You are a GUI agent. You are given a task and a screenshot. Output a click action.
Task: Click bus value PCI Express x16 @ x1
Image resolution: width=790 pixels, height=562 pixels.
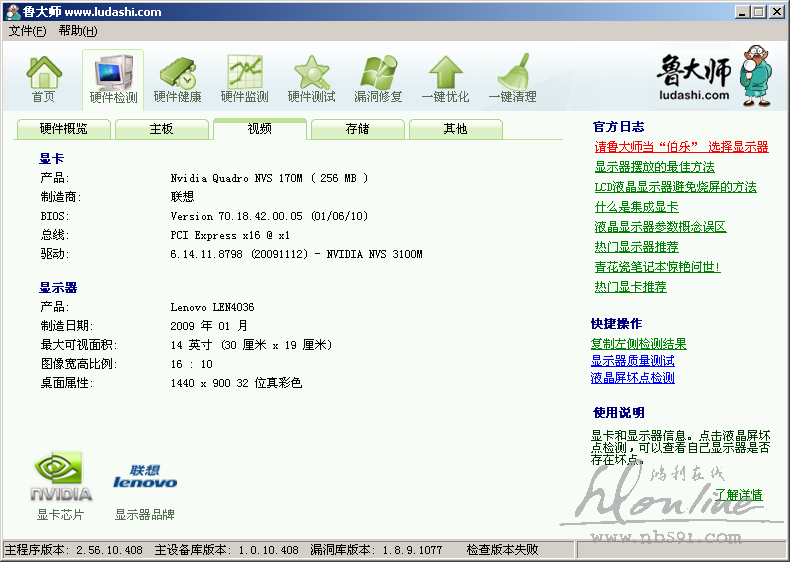[230, 235]
